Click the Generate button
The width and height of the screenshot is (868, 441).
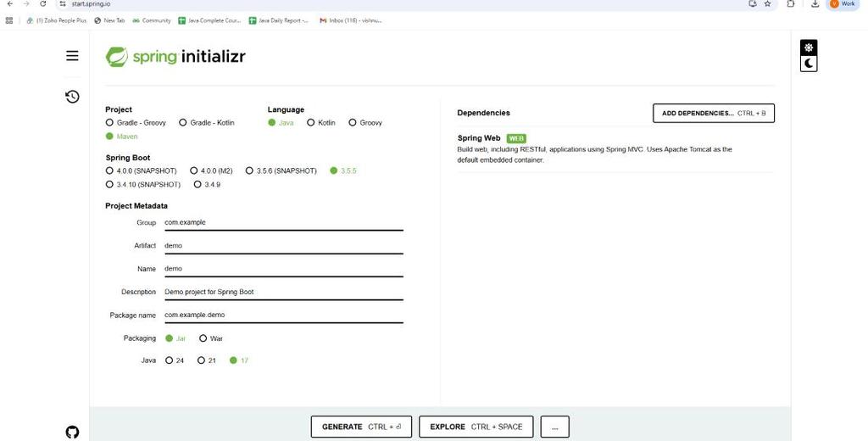click(361, 427)
